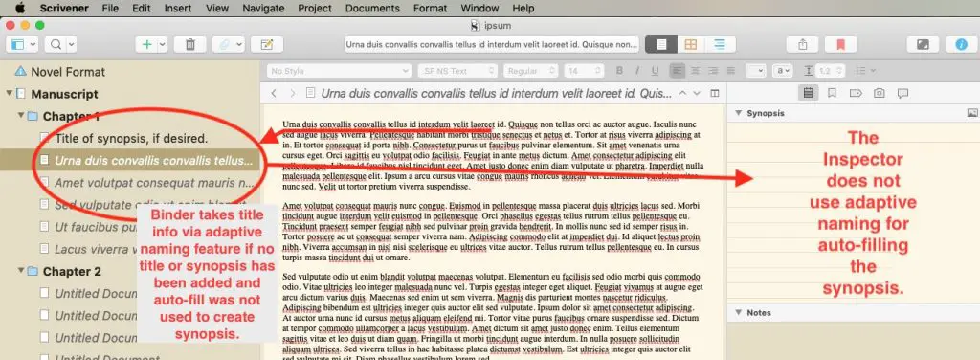Select left text alignment

click(x=677, y=71)
